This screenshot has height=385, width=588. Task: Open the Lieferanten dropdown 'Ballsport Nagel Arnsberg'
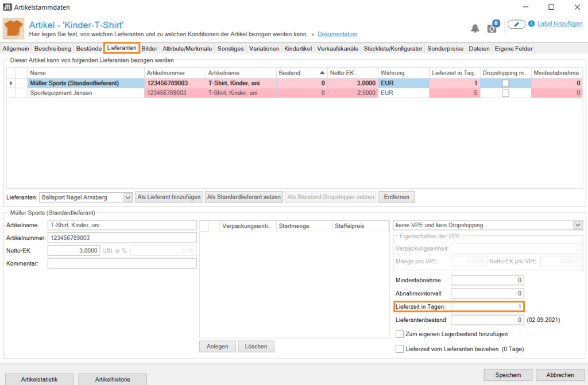pos(127,197)
